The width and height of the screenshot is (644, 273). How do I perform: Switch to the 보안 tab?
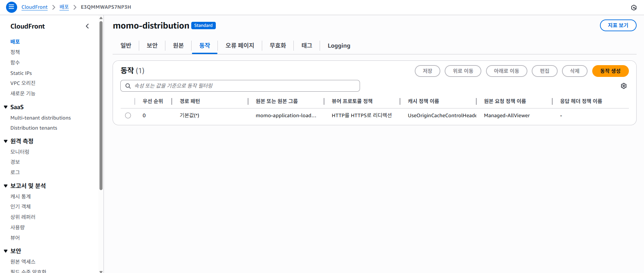(152, 46)
